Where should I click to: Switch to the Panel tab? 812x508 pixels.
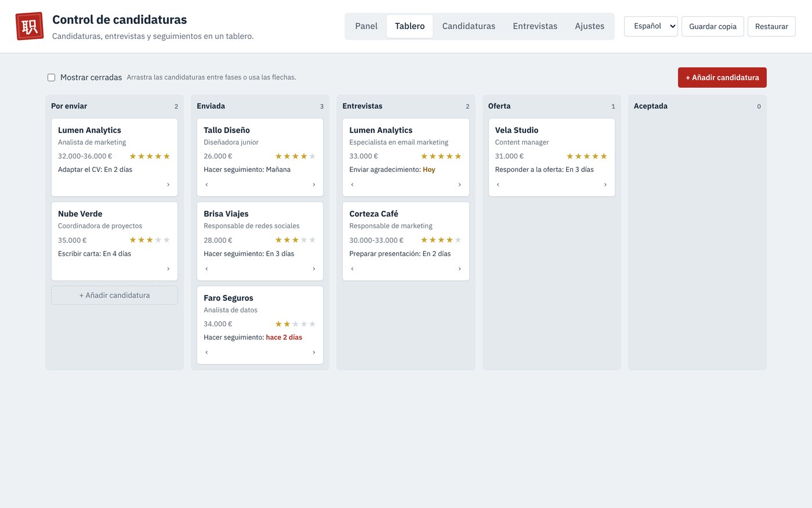pyautogui.click(x=366, y=26)
